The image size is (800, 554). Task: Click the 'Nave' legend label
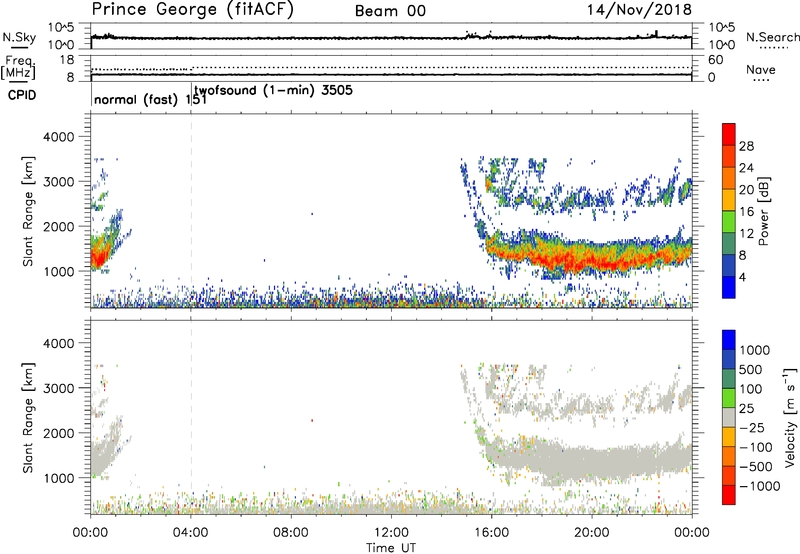761,70
